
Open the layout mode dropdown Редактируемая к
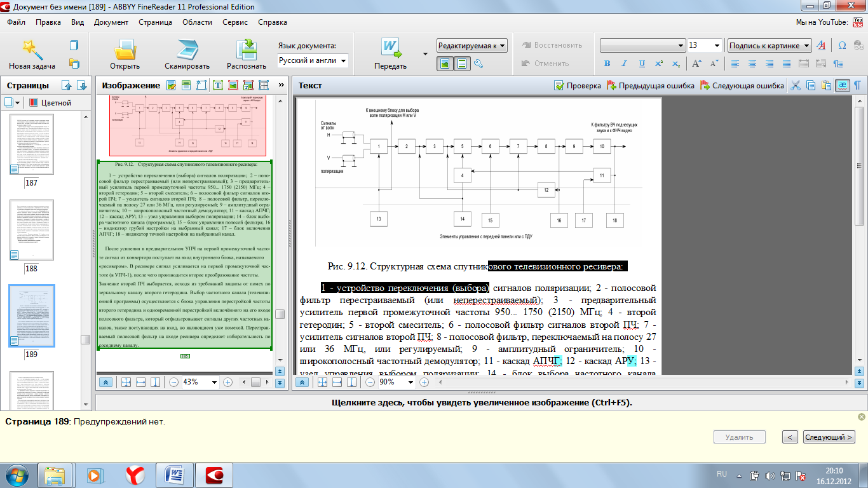(x=472, y=45)
